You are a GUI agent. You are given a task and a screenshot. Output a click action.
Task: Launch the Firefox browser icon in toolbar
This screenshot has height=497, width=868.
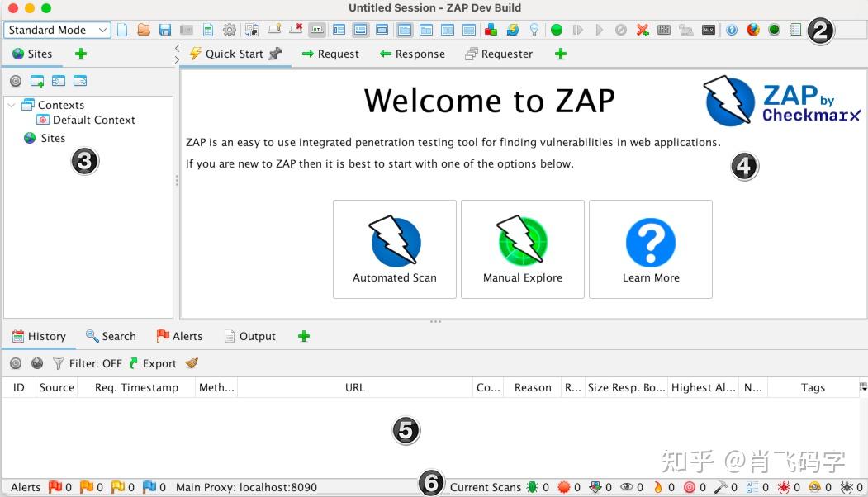pos(753,30)
